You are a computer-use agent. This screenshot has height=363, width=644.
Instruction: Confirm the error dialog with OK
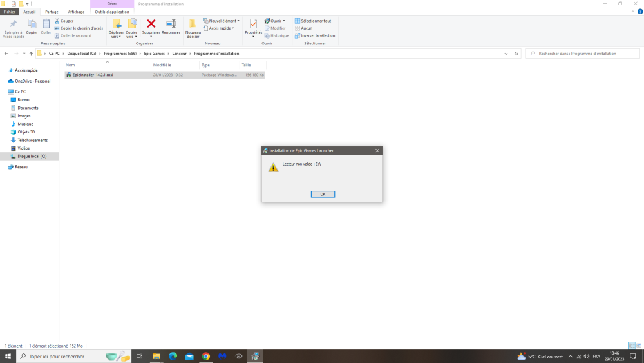coord(323,195)
